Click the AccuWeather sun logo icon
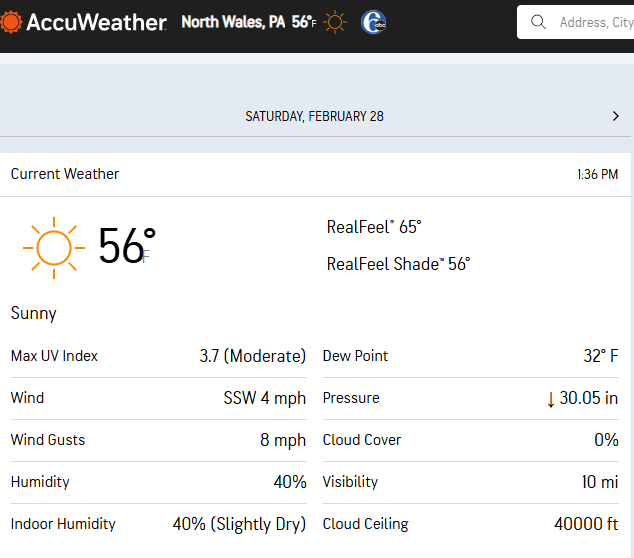The image size is (634, 558). pos(11,22)
